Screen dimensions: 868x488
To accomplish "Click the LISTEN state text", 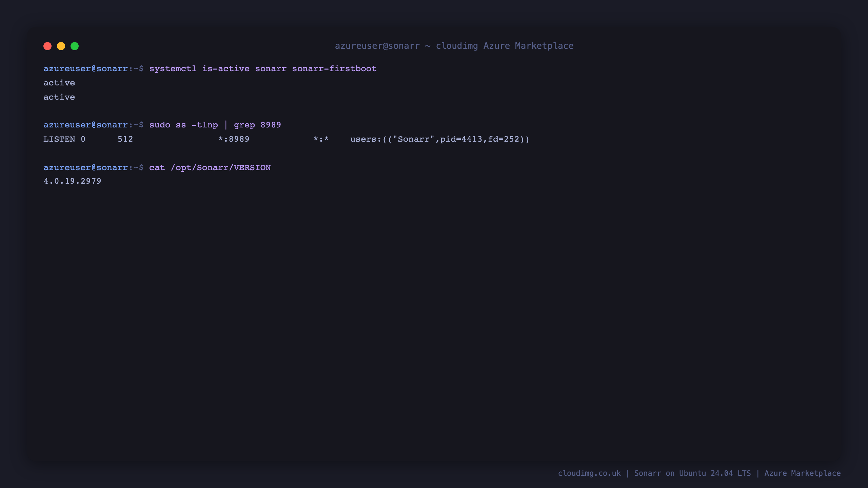I will [x=59, y=139].
